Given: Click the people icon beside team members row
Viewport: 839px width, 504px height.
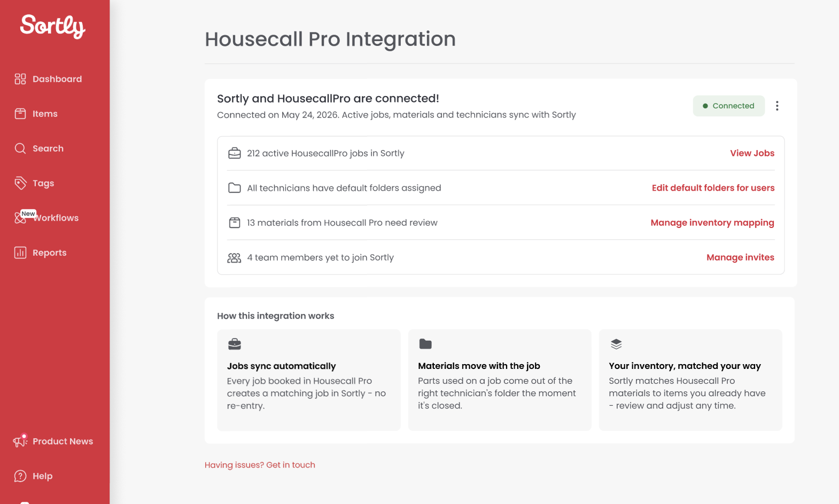Looking at the screenshot, I should click(235, 258).
